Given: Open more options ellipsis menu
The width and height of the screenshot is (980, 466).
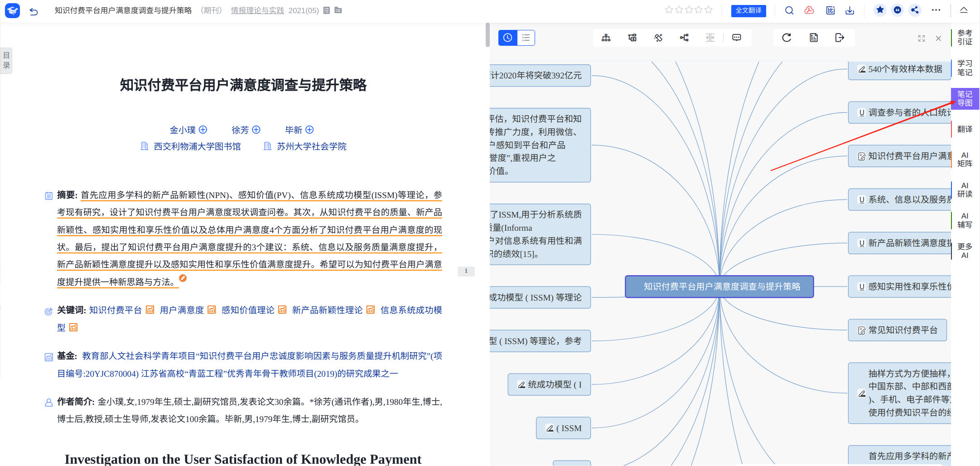Looking at the screenshot, I should click(936, 10).
